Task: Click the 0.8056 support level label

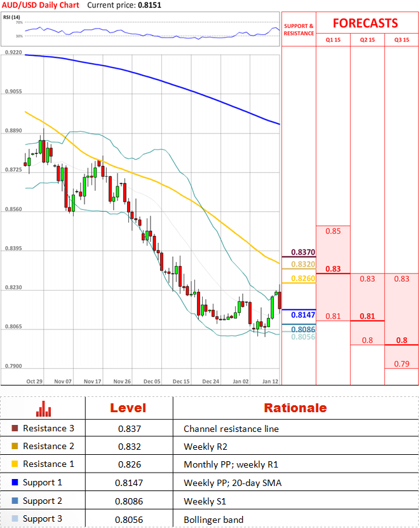Action: (x=303, y=337)
